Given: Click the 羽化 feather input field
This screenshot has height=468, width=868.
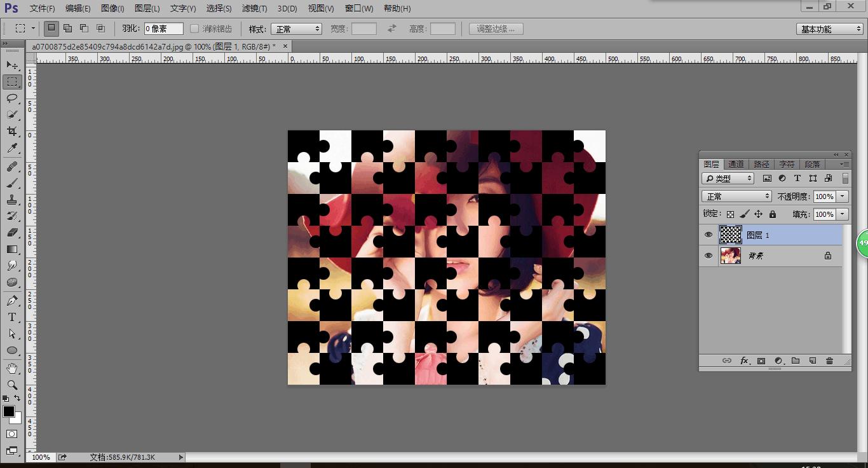Looking at the screenshot, I should pos(163,29).
